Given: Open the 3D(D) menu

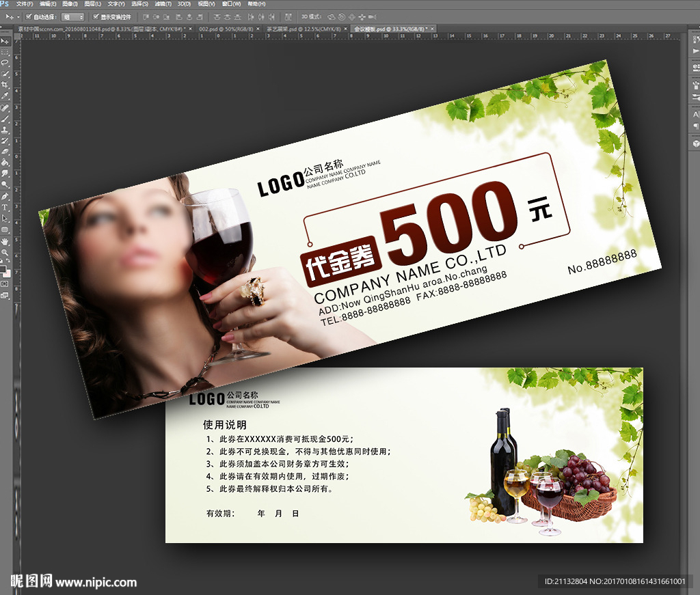Looking at the screenshot, I should [184, 3].
